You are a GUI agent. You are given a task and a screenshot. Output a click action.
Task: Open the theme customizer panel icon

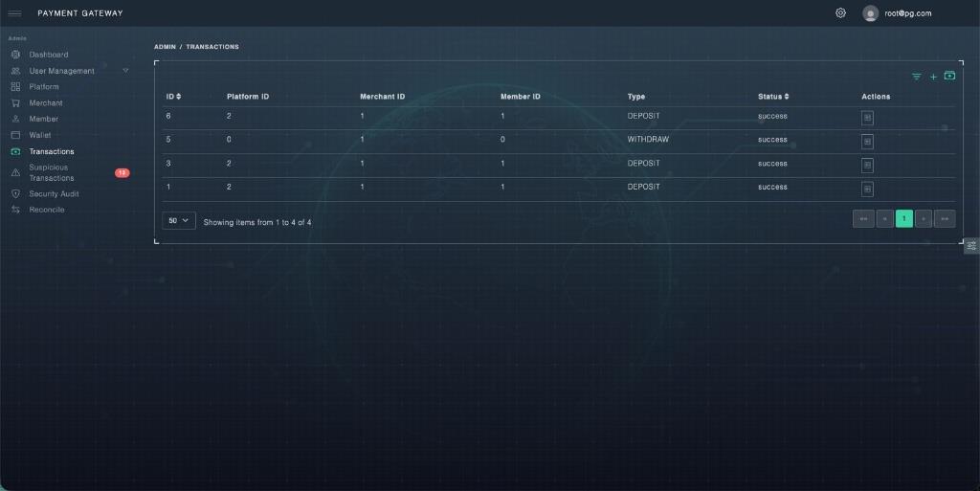(x=971, y=246)
